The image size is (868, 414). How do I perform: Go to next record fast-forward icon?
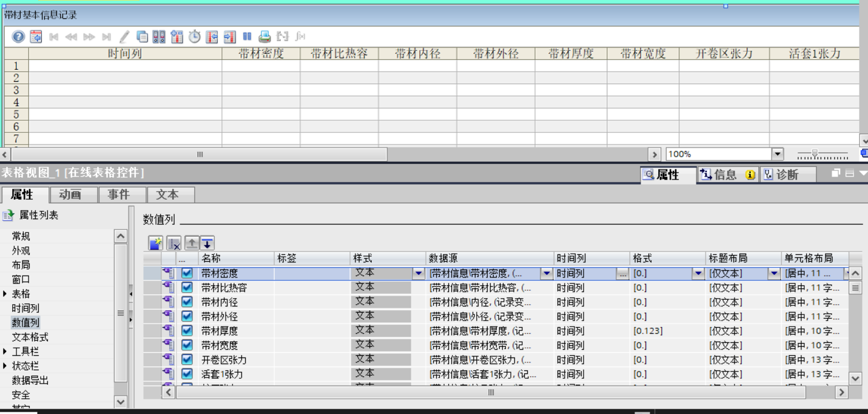point(89,37)
